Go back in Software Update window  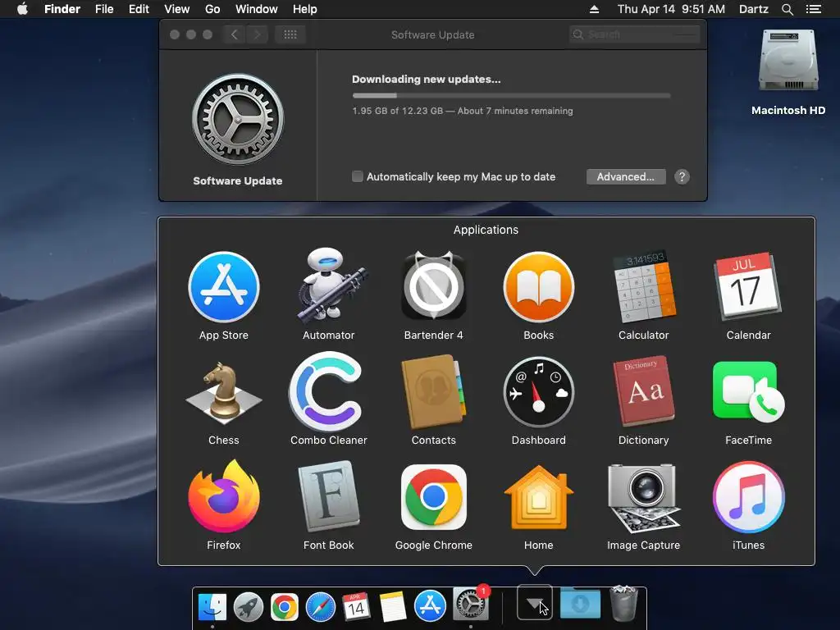click(234, 34)
